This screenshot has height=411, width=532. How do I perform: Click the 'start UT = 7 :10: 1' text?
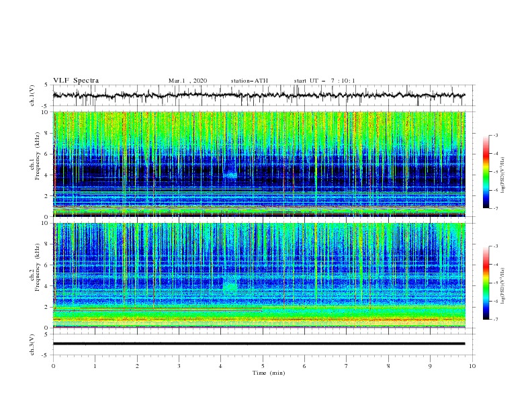(x=324, y=81)
